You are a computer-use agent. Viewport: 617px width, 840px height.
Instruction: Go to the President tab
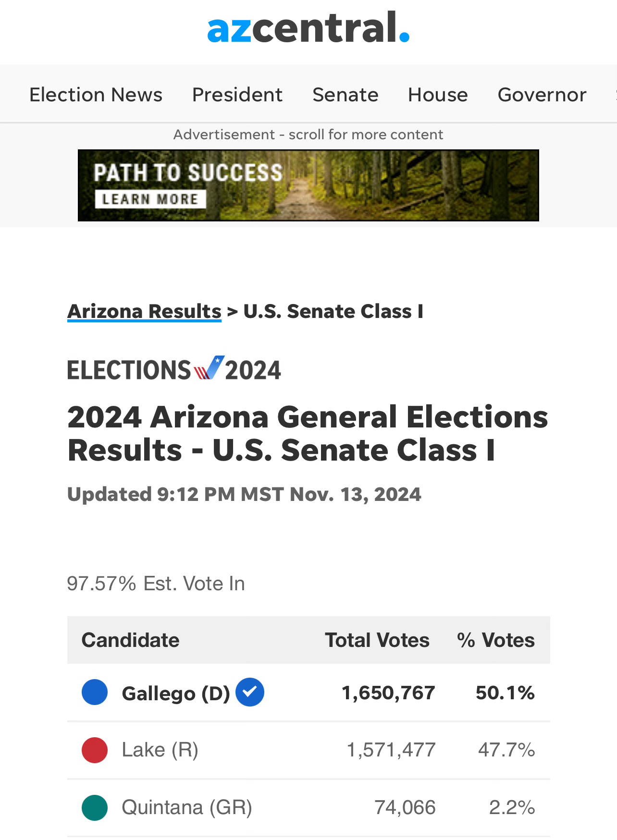[x=237, y=95]
